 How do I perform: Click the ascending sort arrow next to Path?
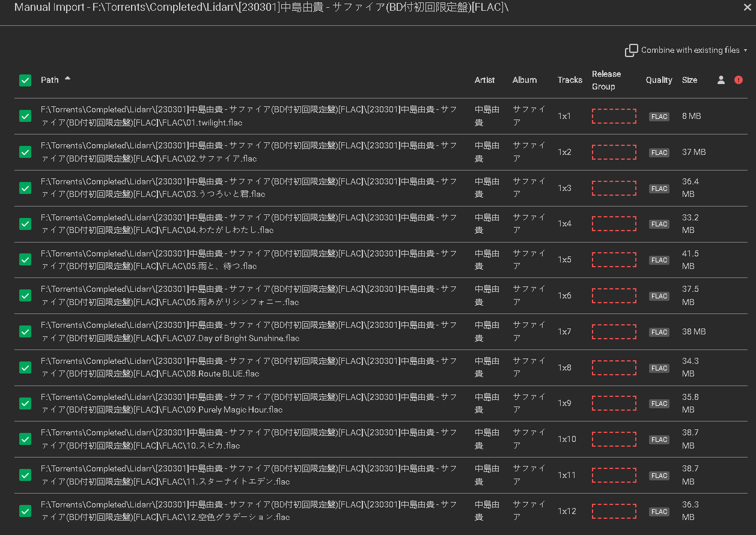(x=67, y=77)
